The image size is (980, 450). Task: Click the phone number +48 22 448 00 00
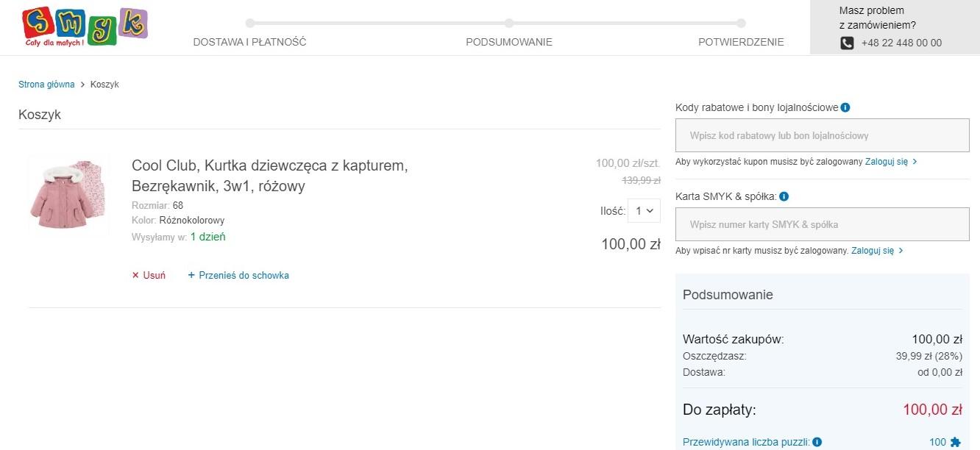pyautogui.click(x=901, y=43)
